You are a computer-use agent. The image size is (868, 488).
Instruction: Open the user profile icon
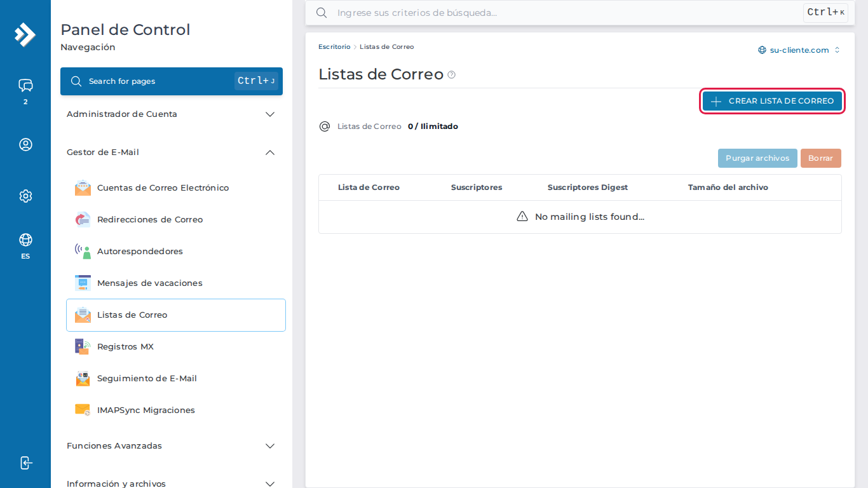click(25, 144)
